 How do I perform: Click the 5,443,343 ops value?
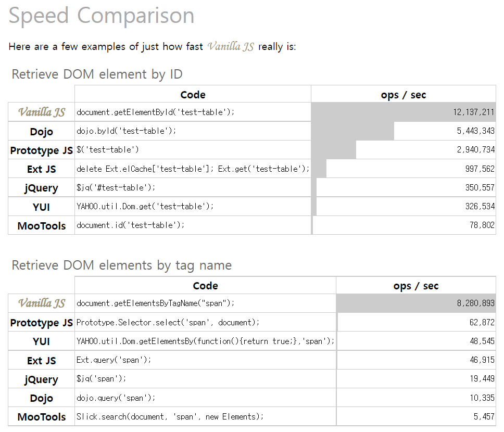pyautogui.click(x=476, y=131)
